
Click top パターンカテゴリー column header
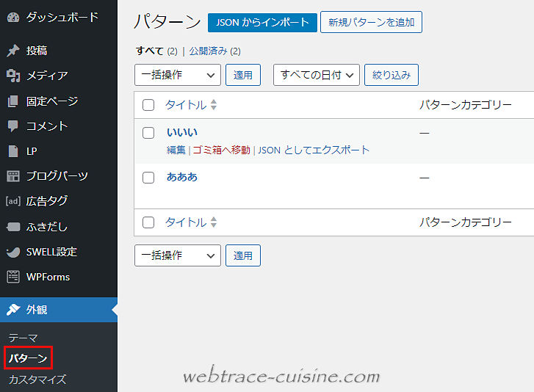pyautogui.click(x=466, y=105)
